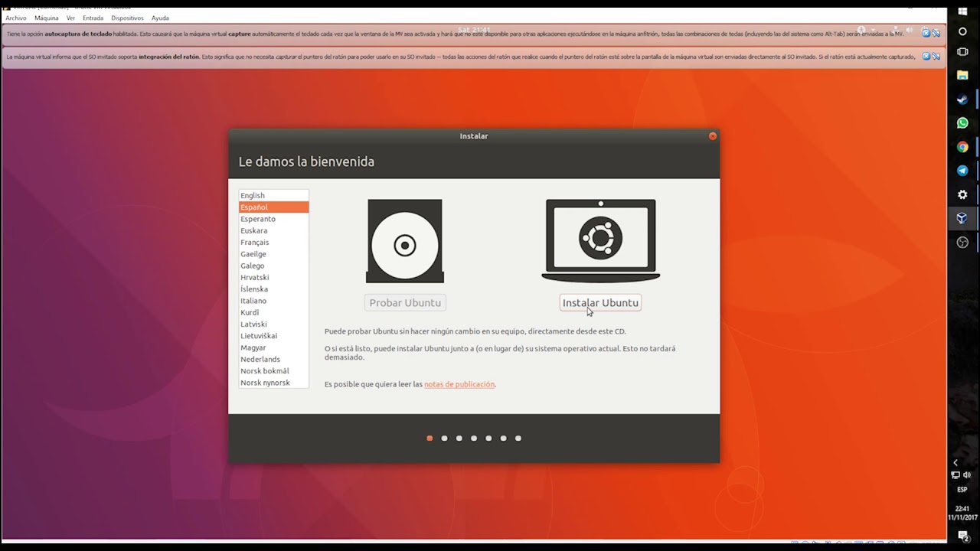Select Norsk nynorsk in the language list
The image size is (980, 551).
[x=273, y=383]
